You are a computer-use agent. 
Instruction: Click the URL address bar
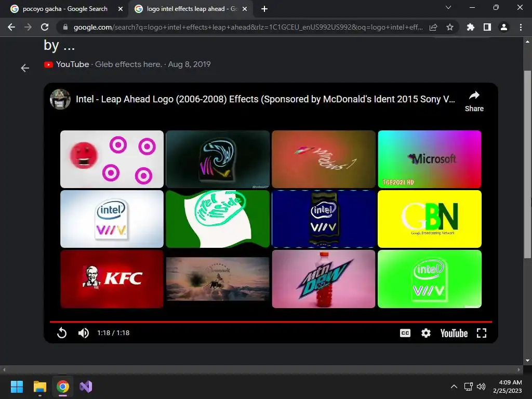pos(248,27)
